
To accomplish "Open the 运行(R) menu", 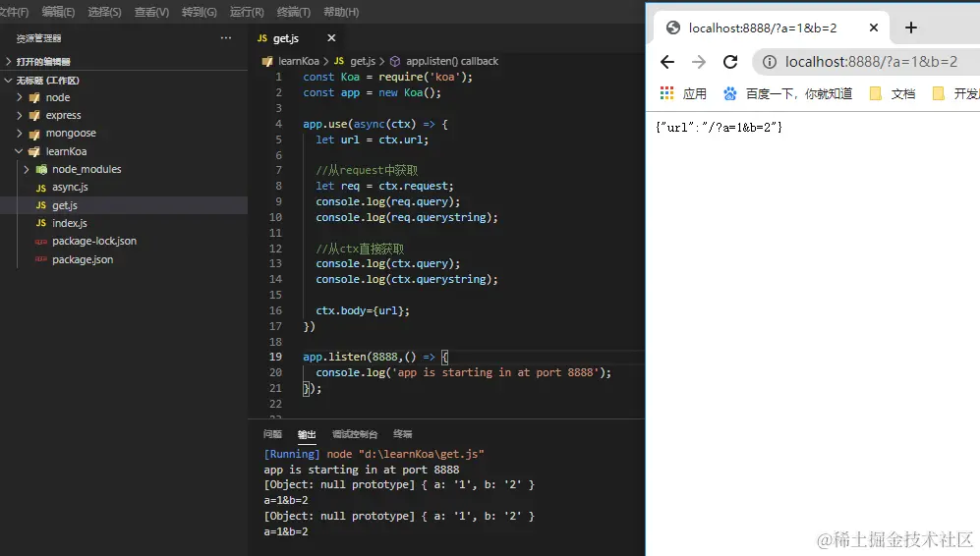I will (x=247, y=12).
